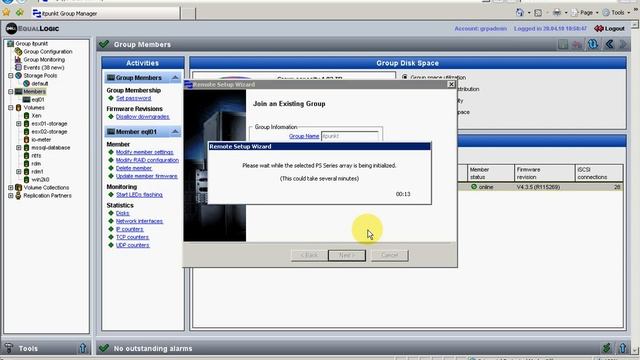Select the Group Monitoring chart icon
Image resolution: width=640 pixels, height=360 pixels.
coord(18,60)
